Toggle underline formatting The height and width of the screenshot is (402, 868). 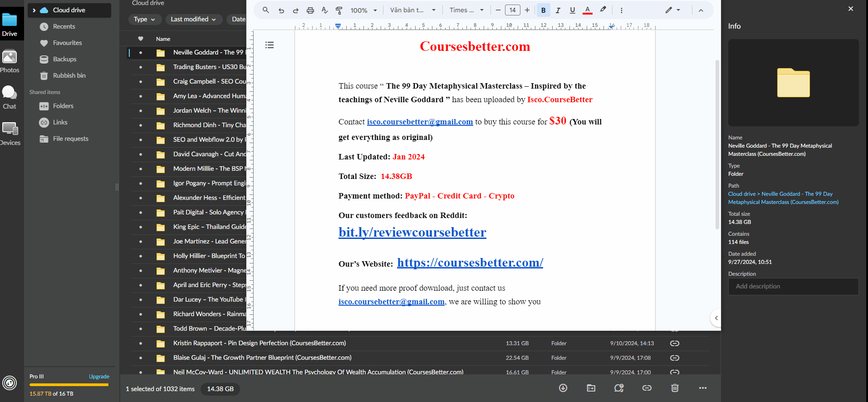573,10
